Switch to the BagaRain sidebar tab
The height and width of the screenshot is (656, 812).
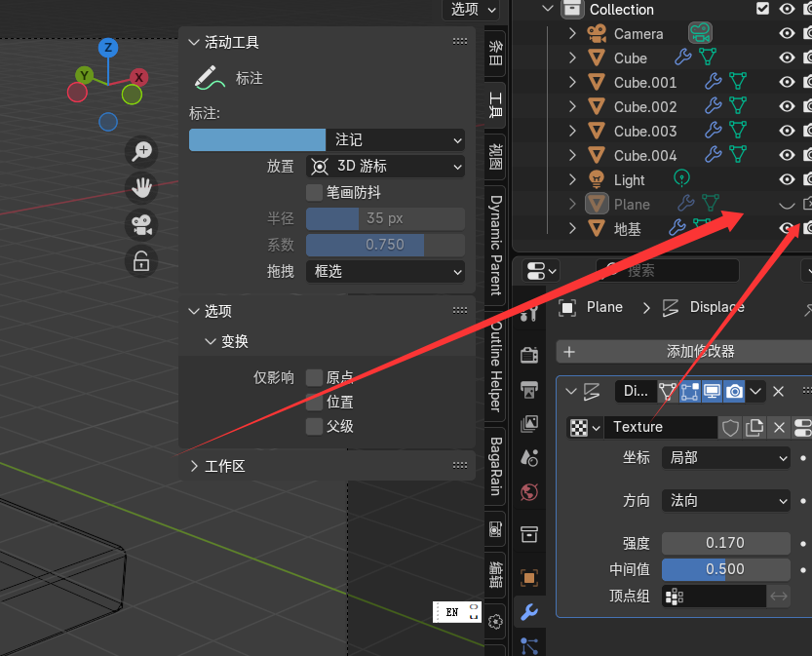pos(495,466)
